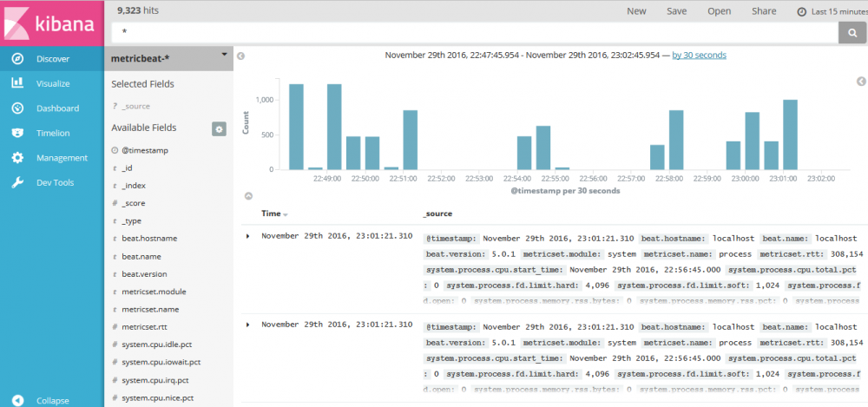Click the question mark icon of _source

(x=115, y=106)
